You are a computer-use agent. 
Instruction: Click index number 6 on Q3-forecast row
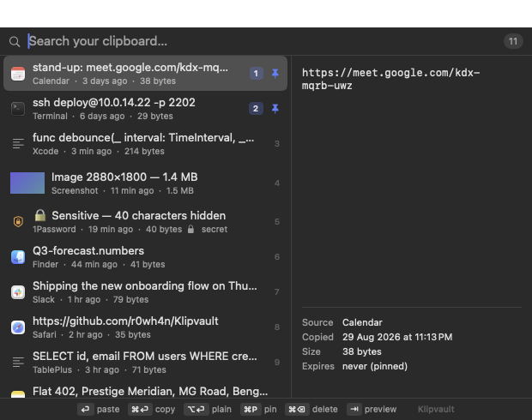point(277,257)
